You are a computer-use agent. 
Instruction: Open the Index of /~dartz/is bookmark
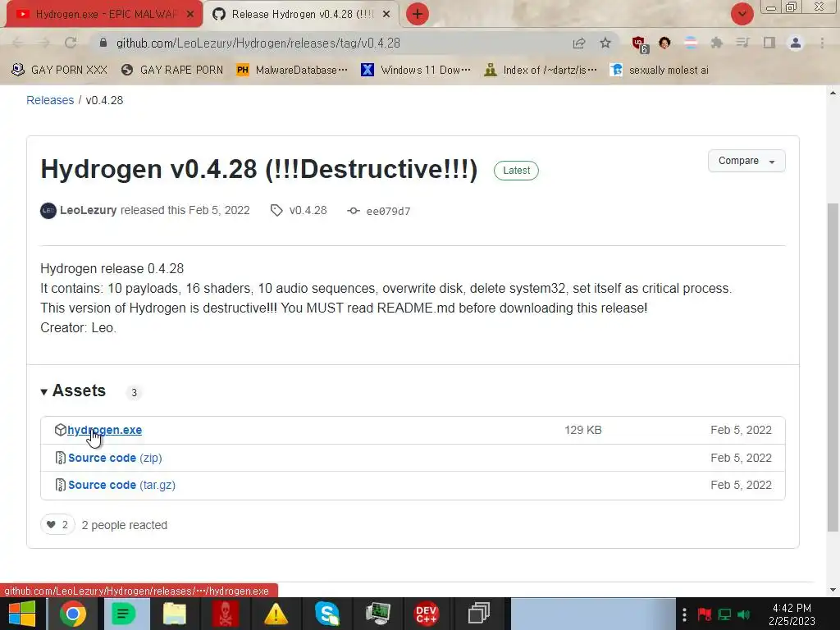click(540, 70)
